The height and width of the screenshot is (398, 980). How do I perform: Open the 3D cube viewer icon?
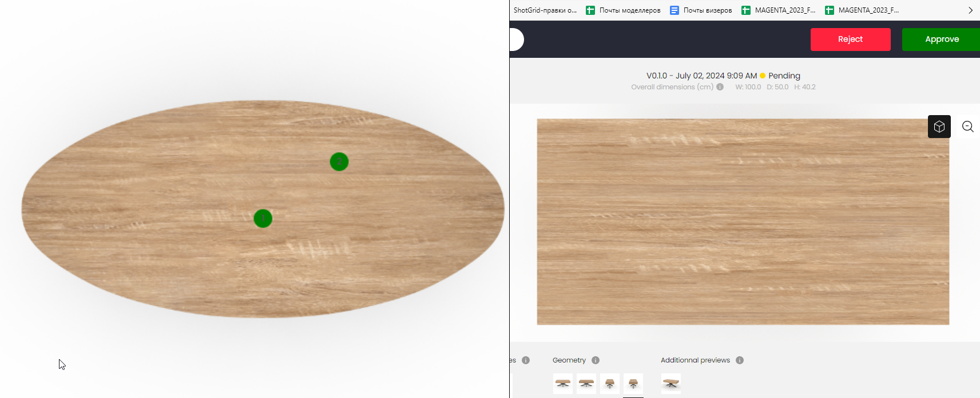pos(939,127)
